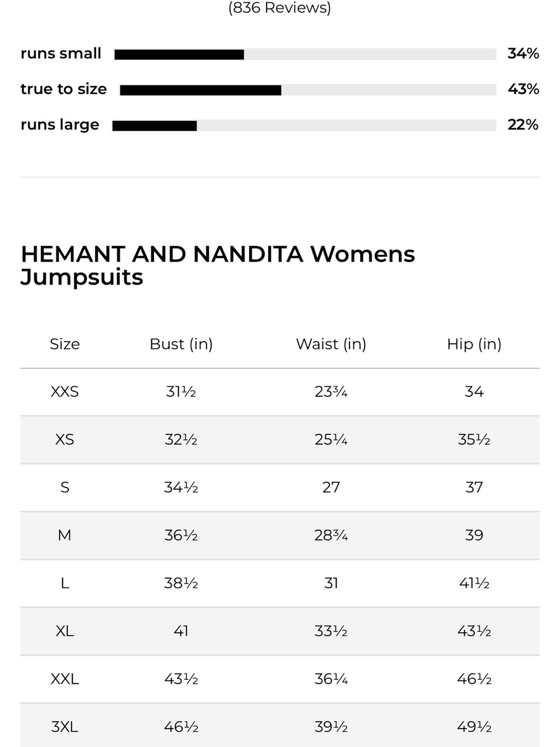Click the Size column header
The height and width of the screenshot is (747, 560).
[65, 344]
